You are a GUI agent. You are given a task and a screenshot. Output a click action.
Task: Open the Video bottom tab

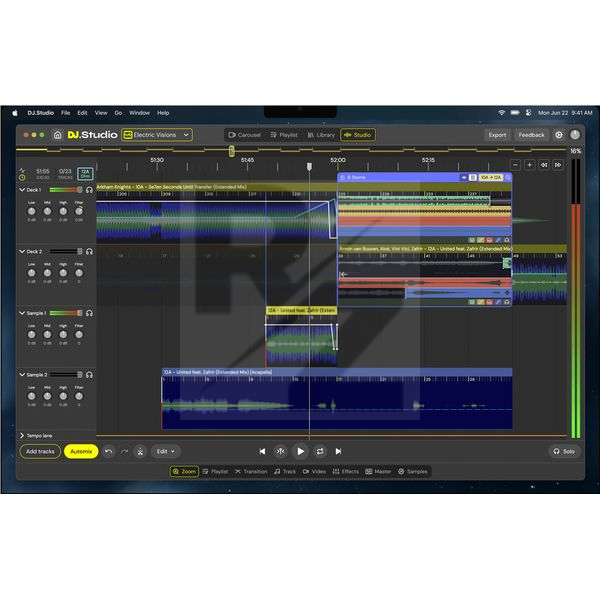click(314, 471)
